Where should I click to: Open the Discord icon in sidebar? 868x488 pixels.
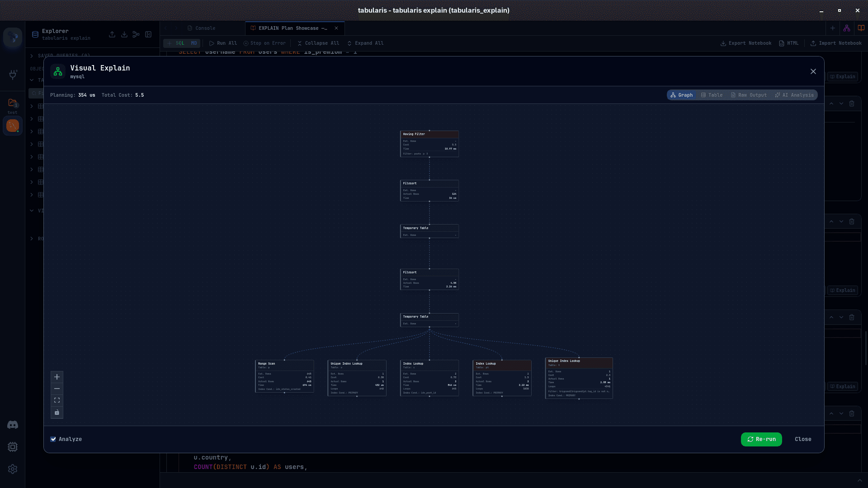[x=13, y=425]
